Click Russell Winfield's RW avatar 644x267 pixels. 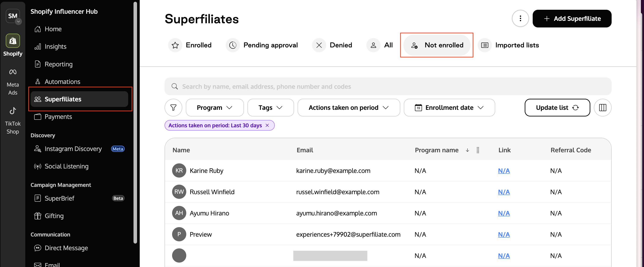179,192
